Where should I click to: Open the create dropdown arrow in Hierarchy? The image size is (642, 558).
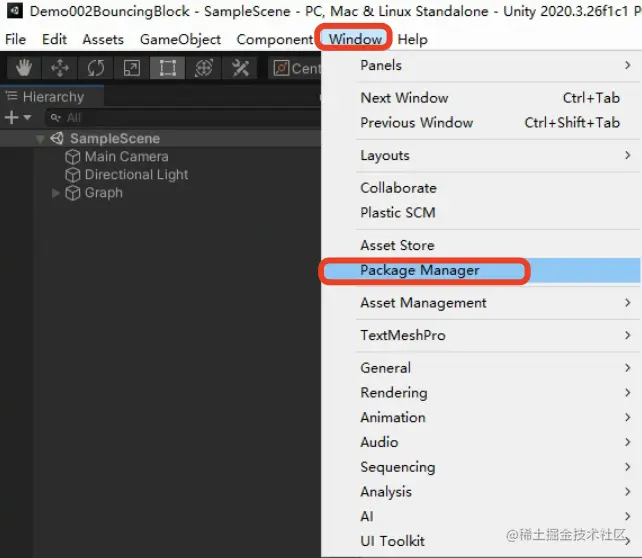(27, 117)
